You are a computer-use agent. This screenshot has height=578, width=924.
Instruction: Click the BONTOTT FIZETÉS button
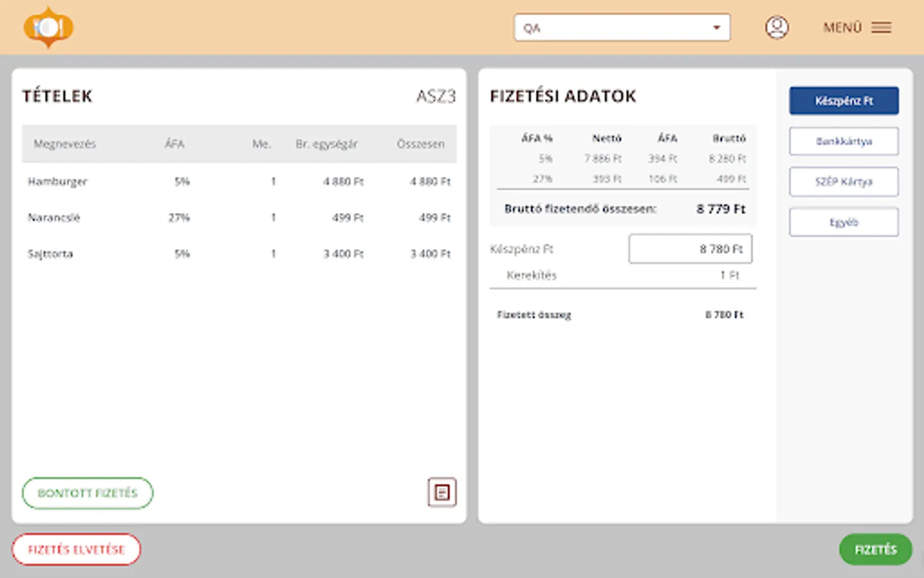point(88,493)
